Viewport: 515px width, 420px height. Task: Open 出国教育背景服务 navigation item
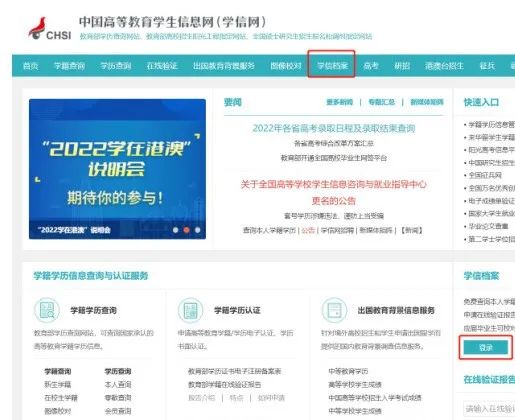pos(224,66)
